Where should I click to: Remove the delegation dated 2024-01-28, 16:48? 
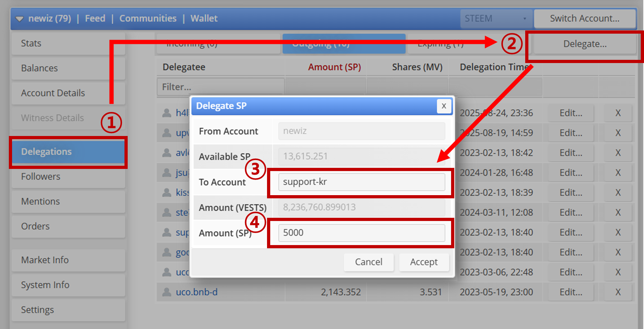618,172
